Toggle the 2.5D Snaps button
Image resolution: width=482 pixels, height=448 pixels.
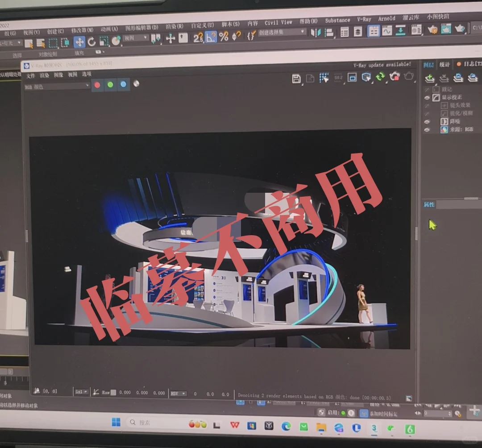tap(198, 37)
